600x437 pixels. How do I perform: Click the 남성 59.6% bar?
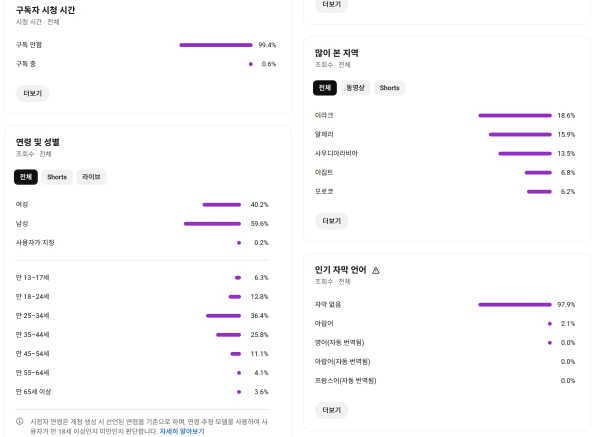212,223
